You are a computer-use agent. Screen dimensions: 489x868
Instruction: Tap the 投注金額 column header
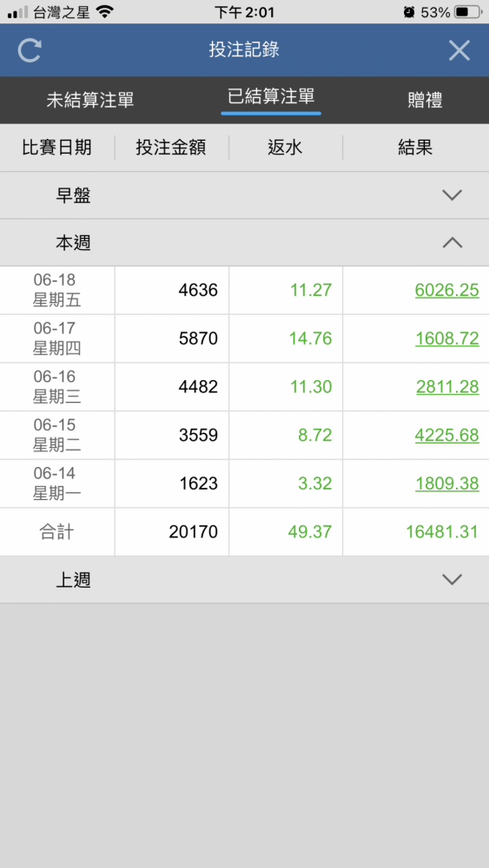click(x=171, y=148)
